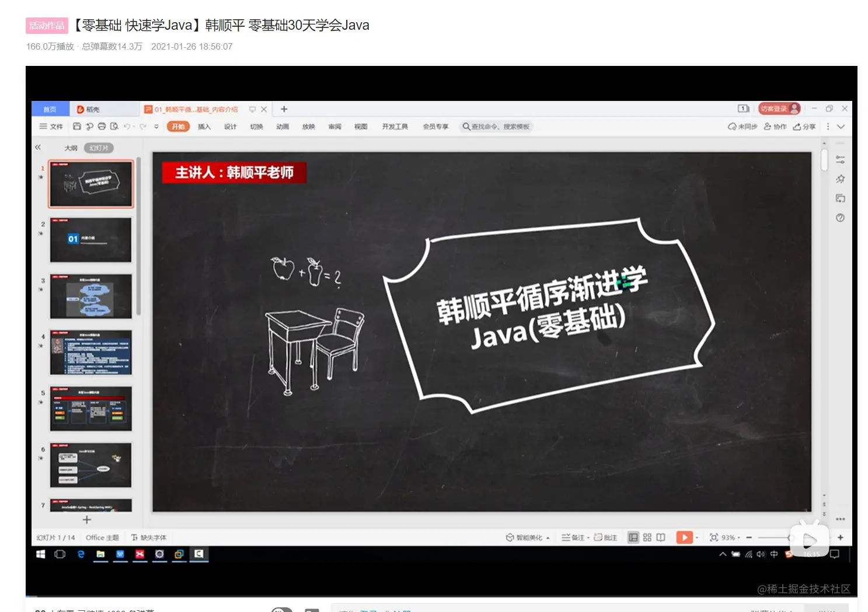This screenshot has height=612, width=868.
Task: Click the slide panel vertical scrollbar
Action: pos(139,236)
